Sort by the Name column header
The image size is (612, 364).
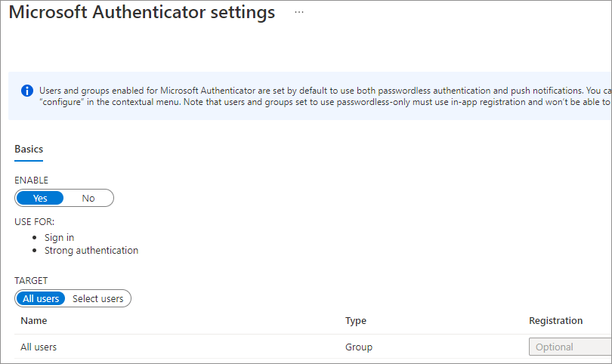pos(34,321)
